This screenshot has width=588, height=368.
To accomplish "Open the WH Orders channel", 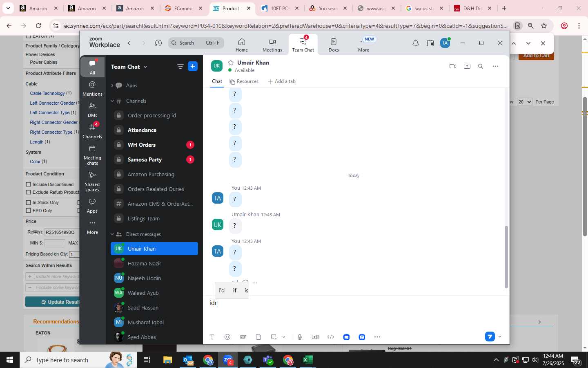I will point(154,145).
